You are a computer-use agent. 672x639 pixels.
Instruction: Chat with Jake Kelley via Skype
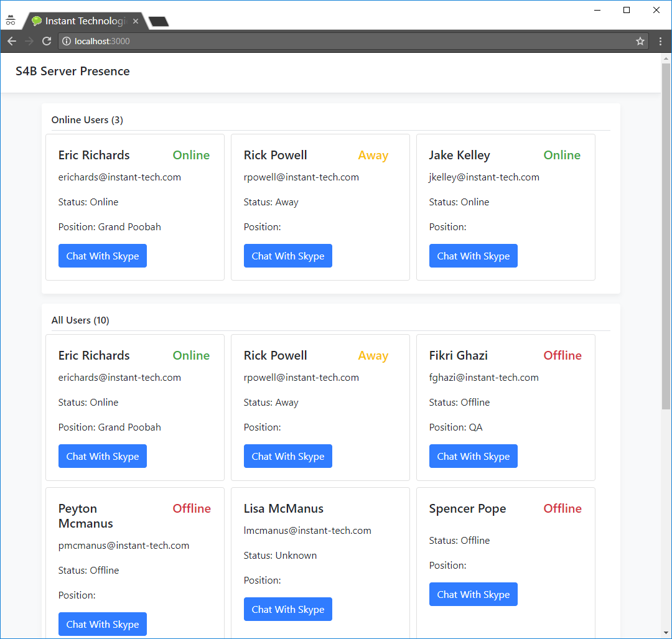pos(474,256)
